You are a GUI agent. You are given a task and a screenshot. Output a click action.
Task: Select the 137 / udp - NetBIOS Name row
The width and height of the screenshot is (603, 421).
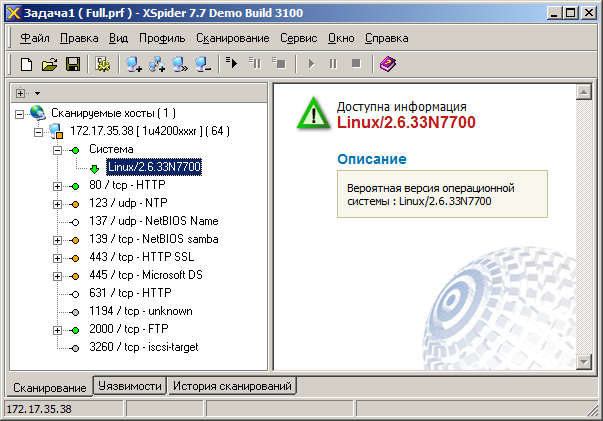click(154, 221)
